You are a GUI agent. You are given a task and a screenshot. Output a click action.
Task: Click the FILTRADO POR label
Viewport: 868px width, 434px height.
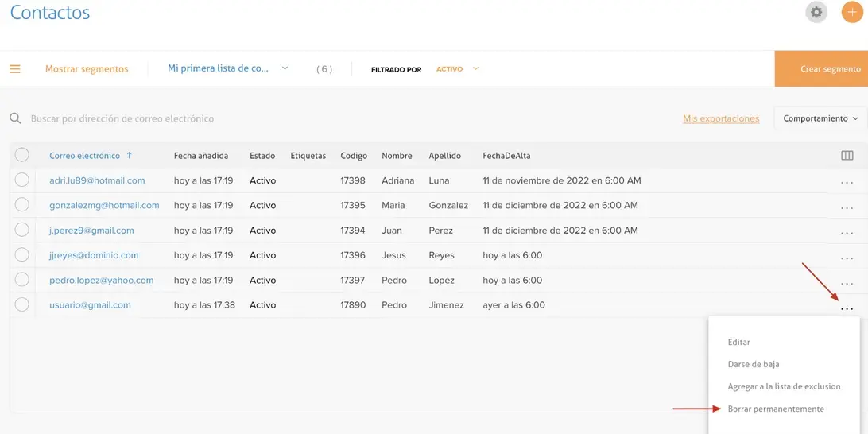(x=397, y=70)
